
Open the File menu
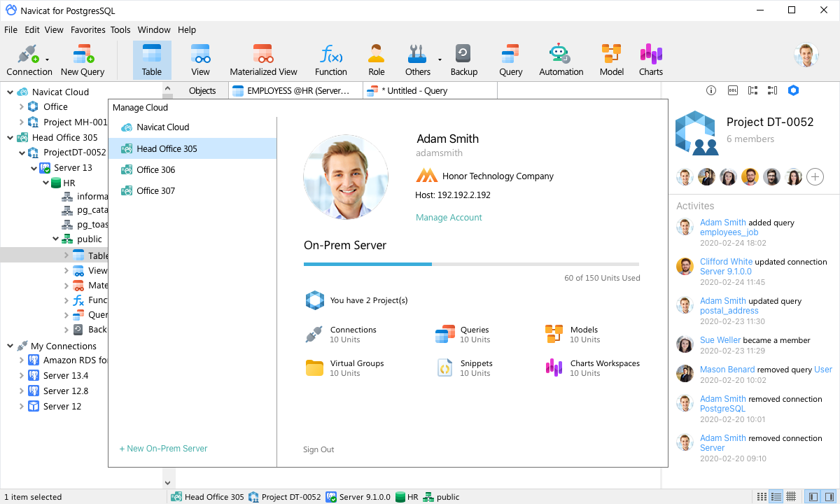tap(10, 30)
